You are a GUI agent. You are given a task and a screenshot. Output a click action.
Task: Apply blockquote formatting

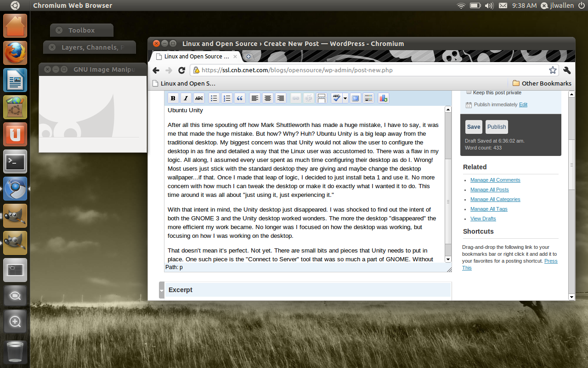click(240, 98)
